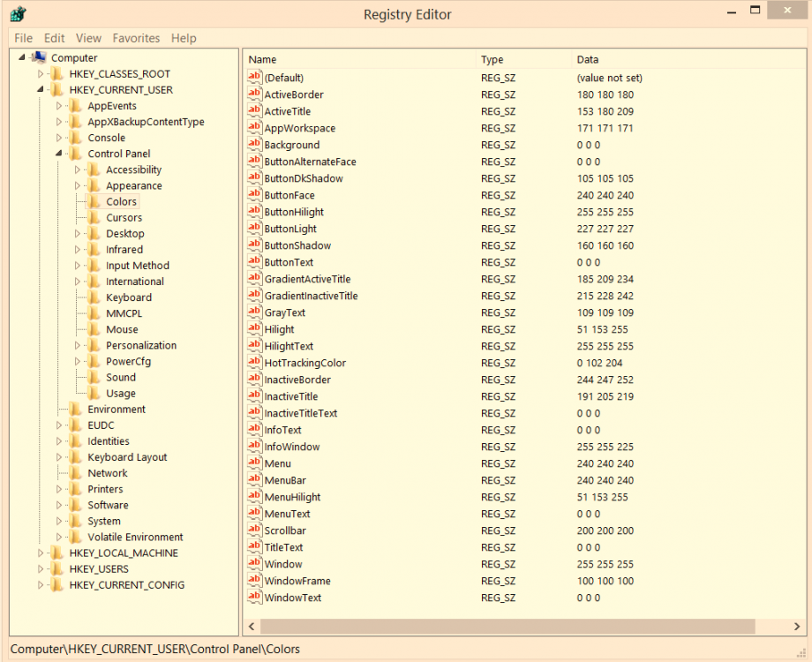
Task: Click the folder icon for Cursors key
Action: 94,217
